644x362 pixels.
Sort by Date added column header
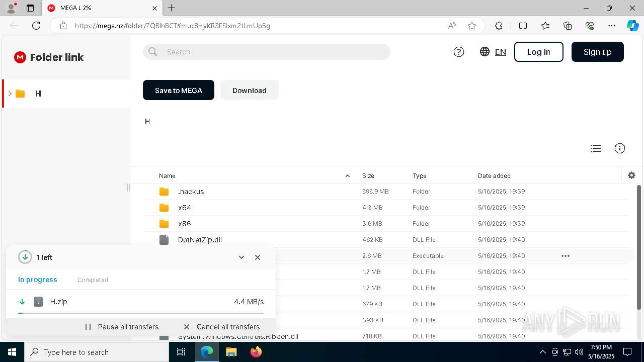pos(494,176)
